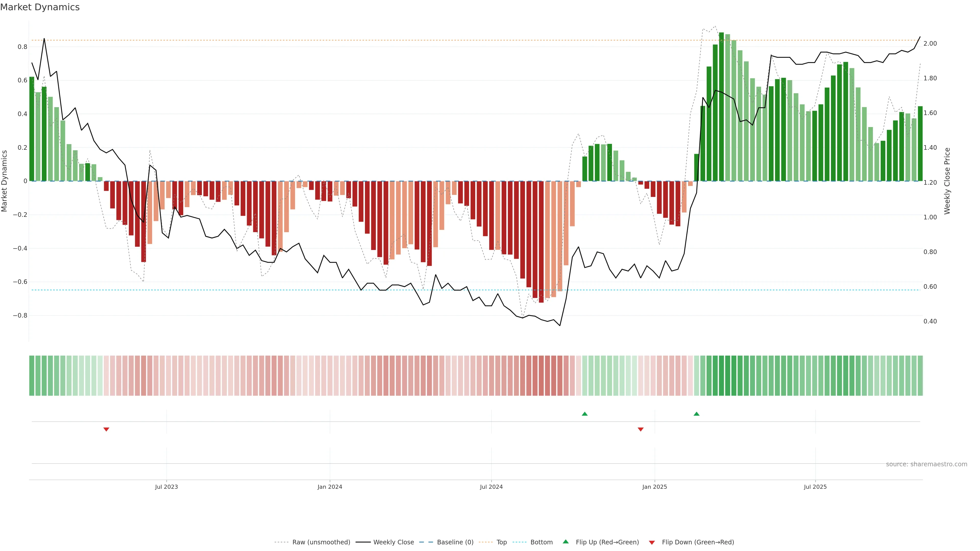The height and width of the screenshot is (551, 980).
Task: Toggle the Baseline (0) legend entry
Action: 455,542
